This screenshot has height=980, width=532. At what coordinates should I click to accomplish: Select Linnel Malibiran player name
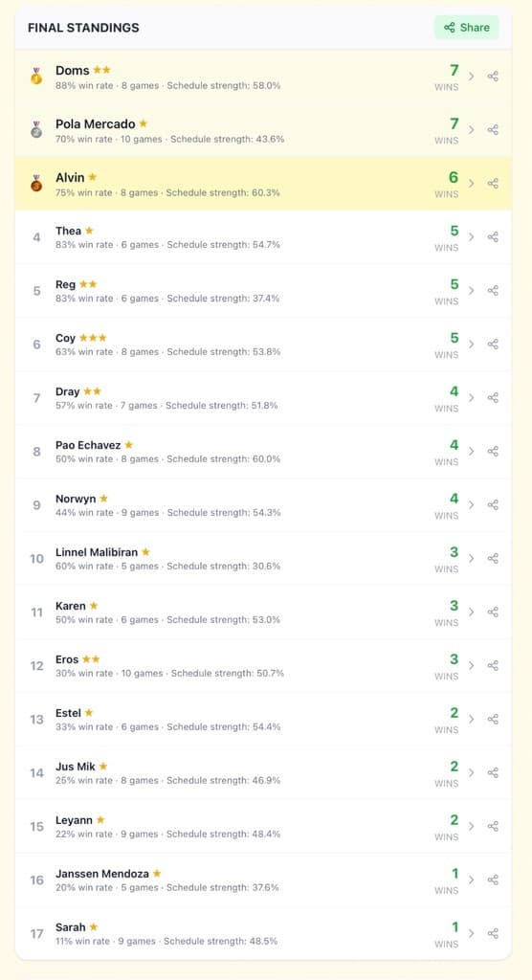(x=97, y=552)
